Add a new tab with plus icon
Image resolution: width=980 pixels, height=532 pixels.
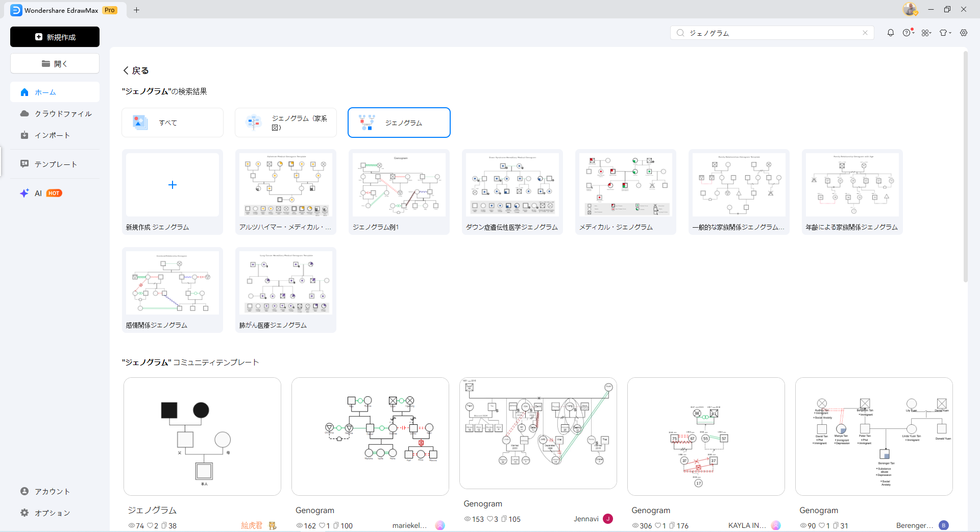[136, 10]
